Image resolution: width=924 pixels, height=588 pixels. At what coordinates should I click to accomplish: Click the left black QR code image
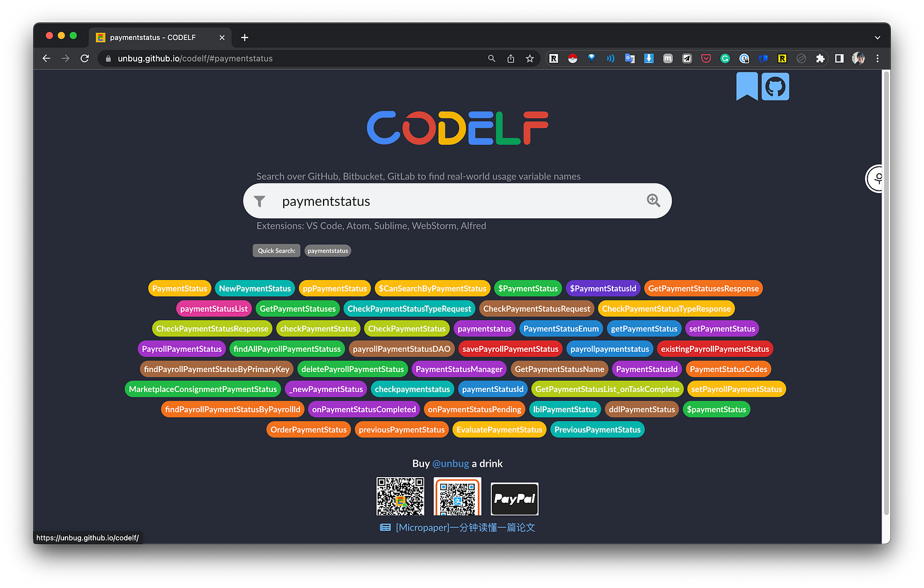point(400,497)
